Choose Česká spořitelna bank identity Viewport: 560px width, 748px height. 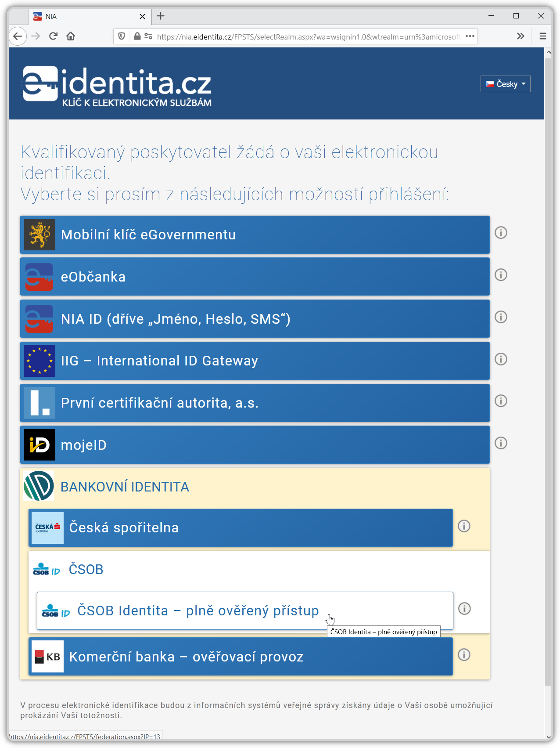[x=241, y=528]
